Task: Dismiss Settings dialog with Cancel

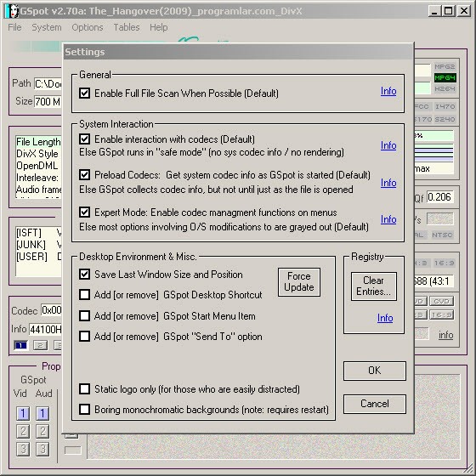Action: (375, 404)
